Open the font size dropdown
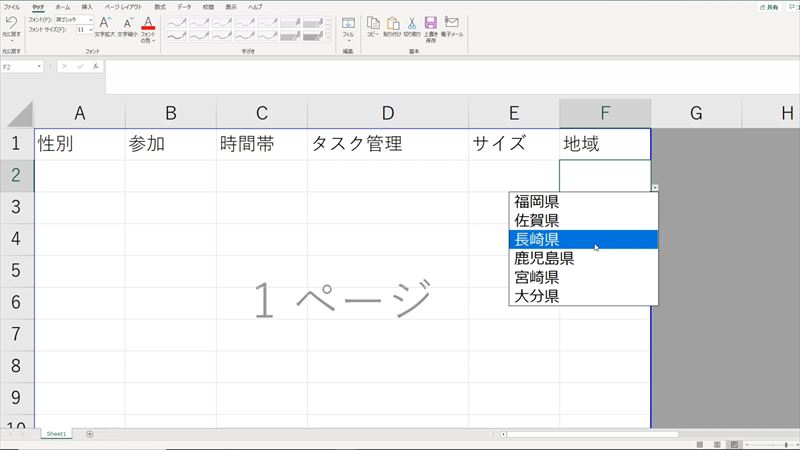The width and height of the screenshot is (800, 450). pyautogui.click(x=90, y=30)
